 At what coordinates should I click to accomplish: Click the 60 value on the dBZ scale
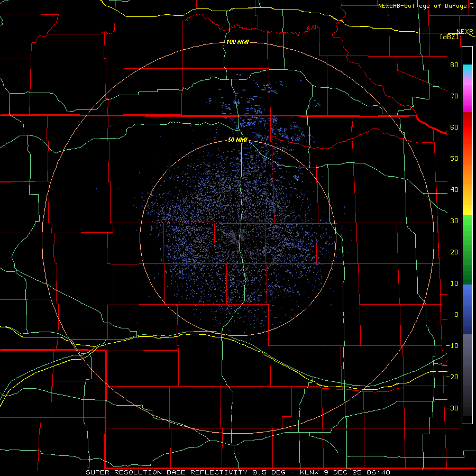(454, 127)
